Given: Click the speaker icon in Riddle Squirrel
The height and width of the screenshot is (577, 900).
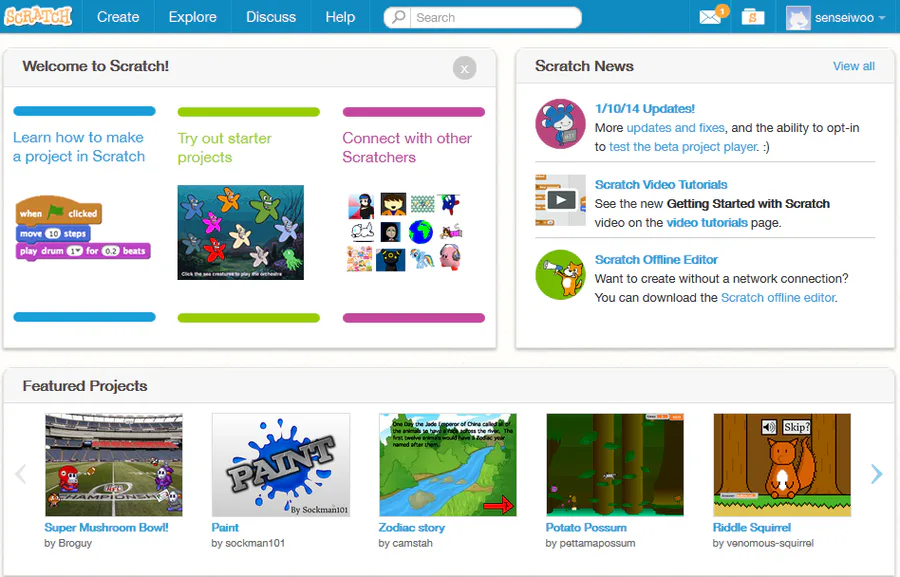Looking at the screenshot, I should point(769,427).
